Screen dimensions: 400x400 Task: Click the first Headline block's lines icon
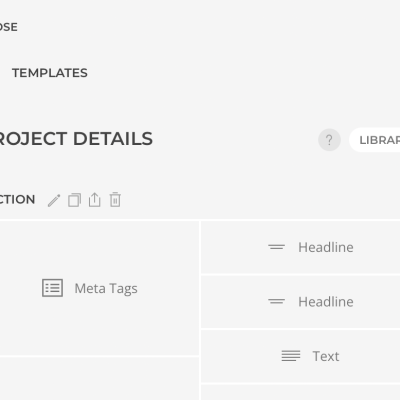277,247
